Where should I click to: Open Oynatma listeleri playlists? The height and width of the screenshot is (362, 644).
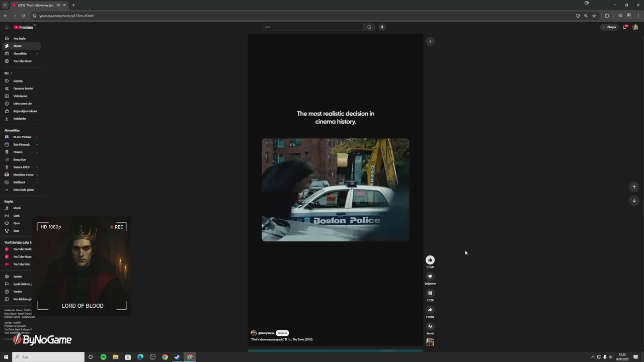click(22, 88)
